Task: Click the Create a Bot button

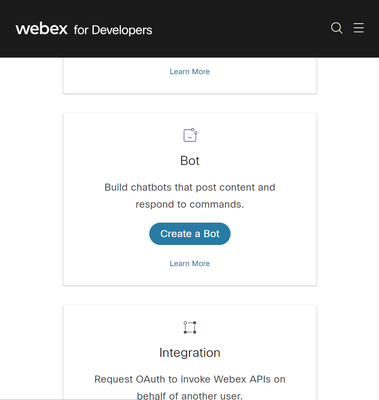Action: click(190, 234)
